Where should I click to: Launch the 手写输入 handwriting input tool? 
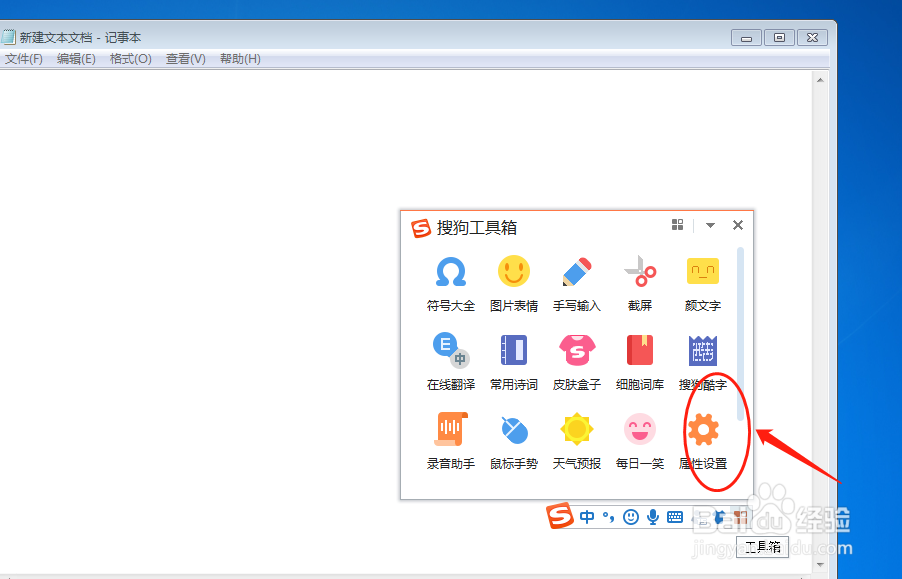click(577, 284)
